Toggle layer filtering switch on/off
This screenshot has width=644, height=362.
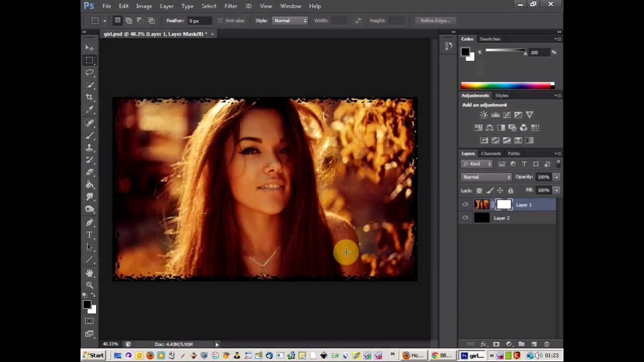558,164
